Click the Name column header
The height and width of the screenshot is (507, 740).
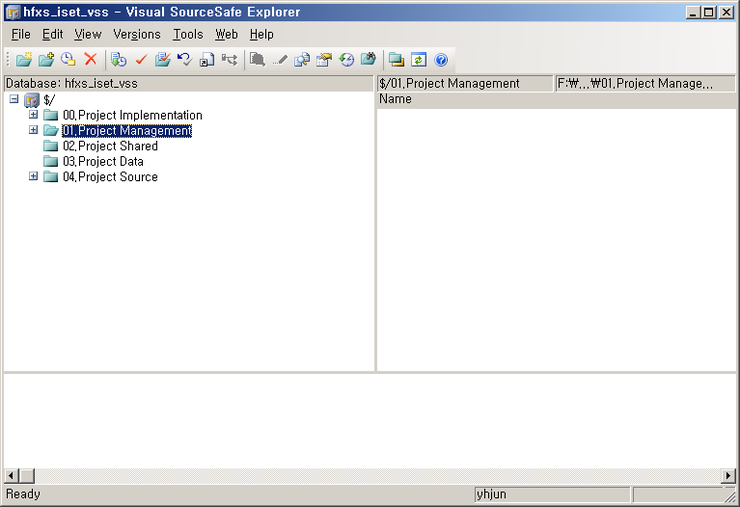[x=395, y=100]
